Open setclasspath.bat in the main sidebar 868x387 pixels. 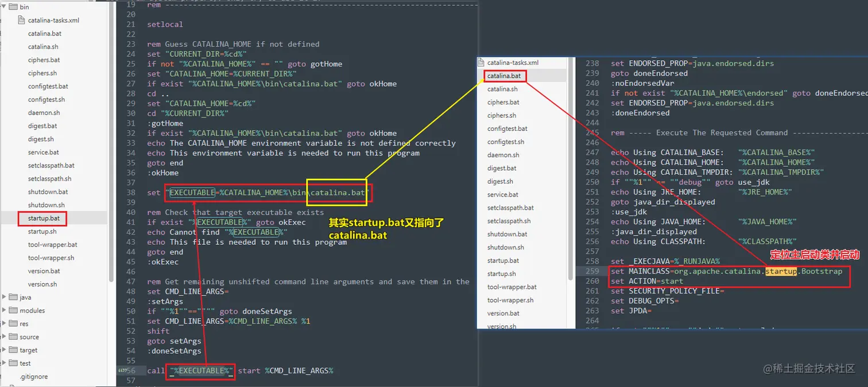click(51, 166)
